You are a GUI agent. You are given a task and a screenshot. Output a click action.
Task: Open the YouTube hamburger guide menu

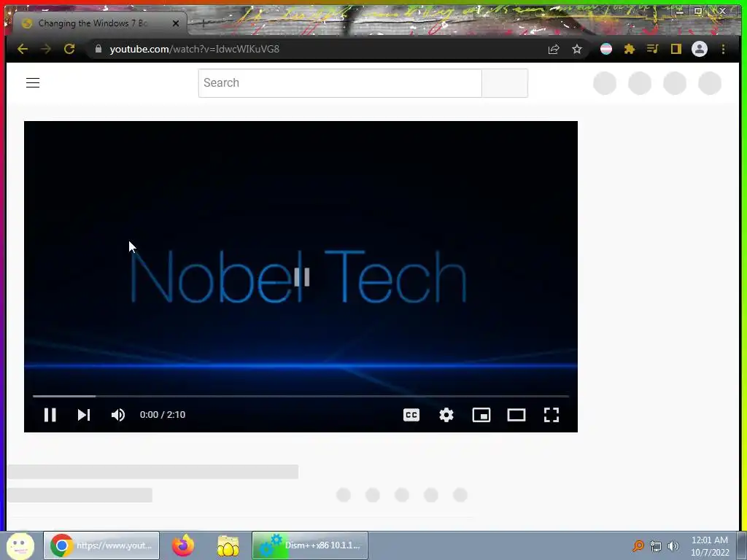point(33,82)
